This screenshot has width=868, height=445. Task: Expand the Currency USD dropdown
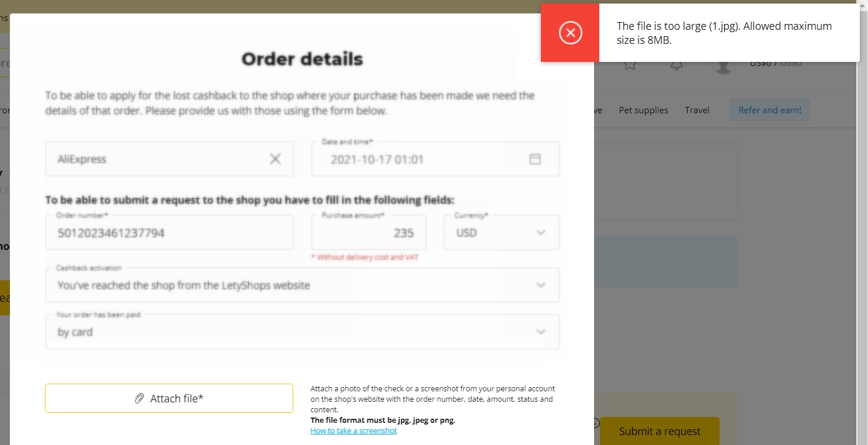point(502,232)
